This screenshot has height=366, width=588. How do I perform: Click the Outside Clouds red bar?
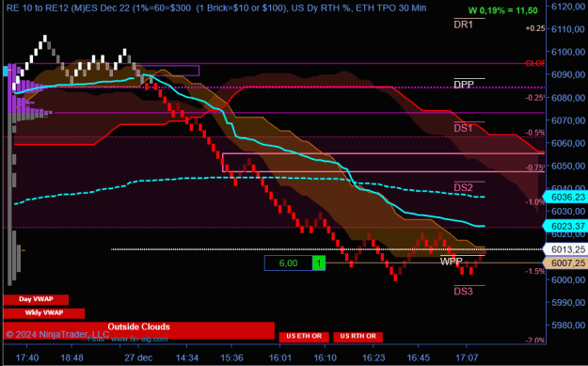point(138,330)
